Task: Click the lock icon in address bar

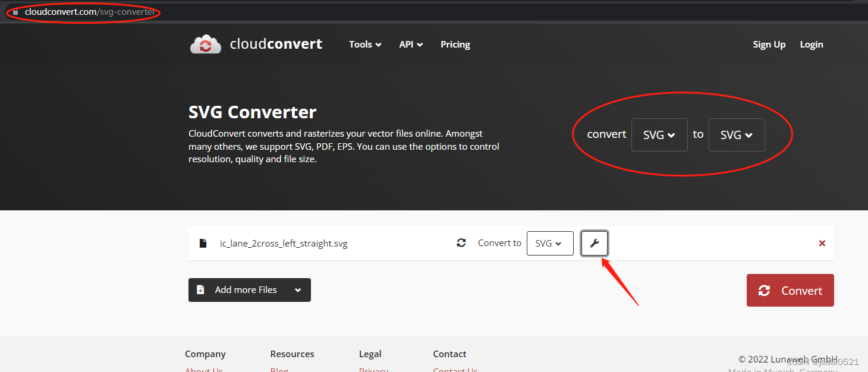Action: pos(15,12)
